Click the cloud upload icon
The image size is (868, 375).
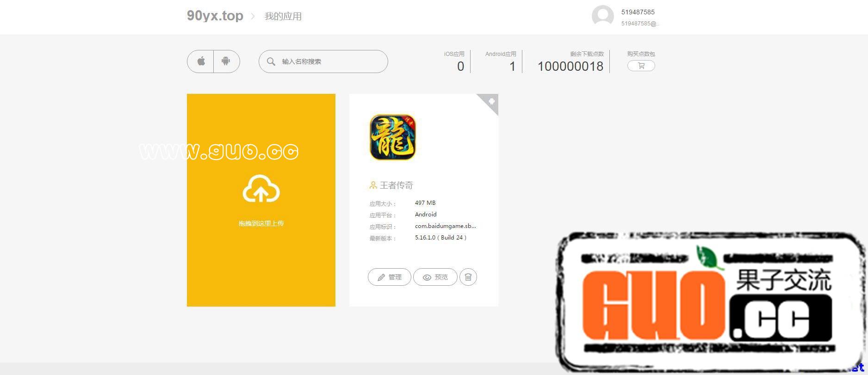click(x=261, y=189)
